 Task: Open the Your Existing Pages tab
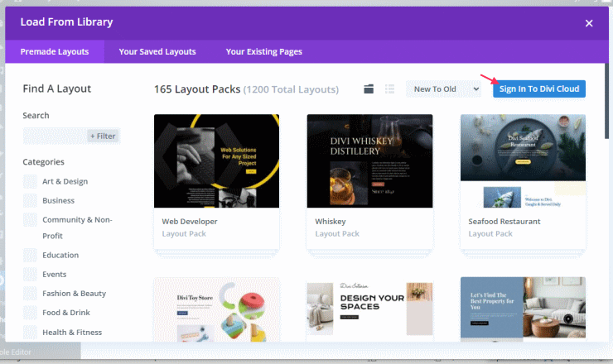[264, 51]
